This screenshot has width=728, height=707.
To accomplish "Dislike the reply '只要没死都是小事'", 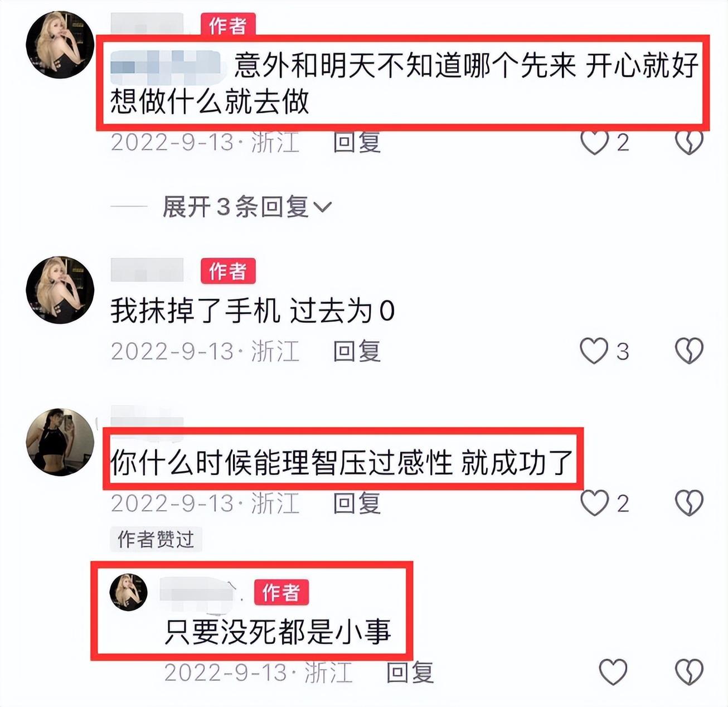I will (x=689, y=672).
